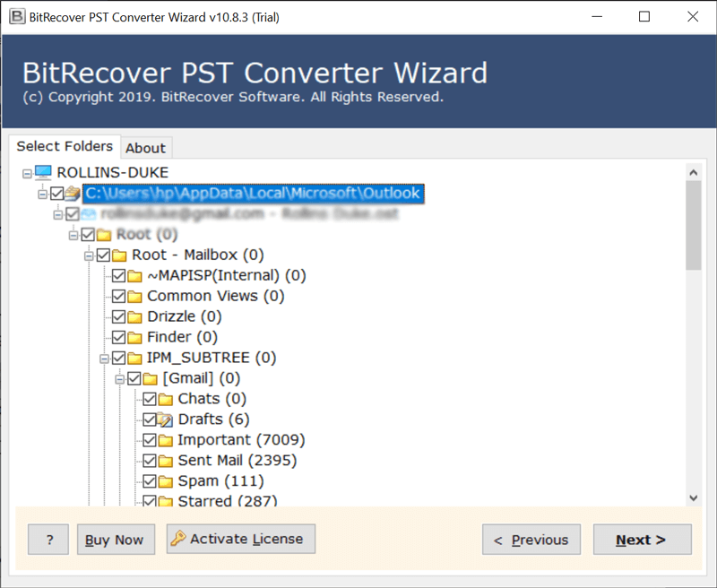Collapse the IPM_SUBTREE tree node
Viewport: 717px width, 588px height.
105,358
